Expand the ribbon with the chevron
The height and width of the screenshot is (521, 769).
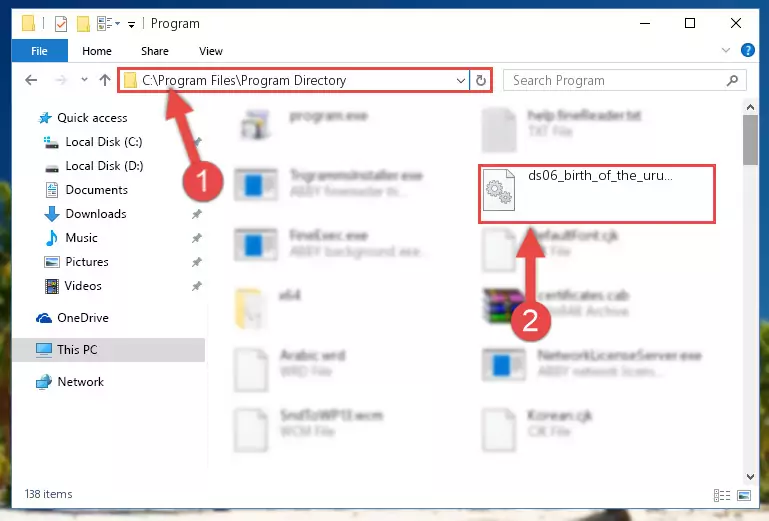coord(726,50)
